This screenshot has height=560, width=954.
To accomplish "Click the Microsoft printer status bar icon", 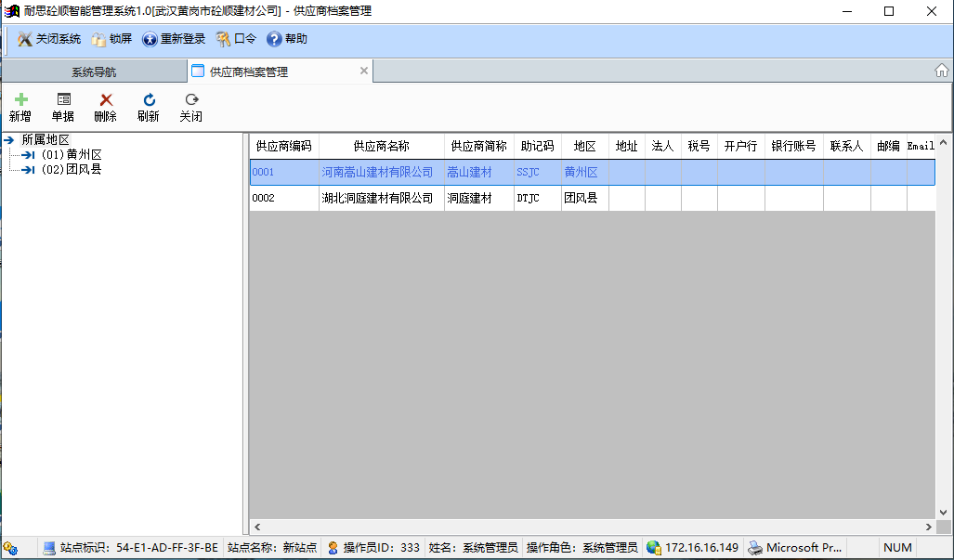I will click(x=757, y=548).
